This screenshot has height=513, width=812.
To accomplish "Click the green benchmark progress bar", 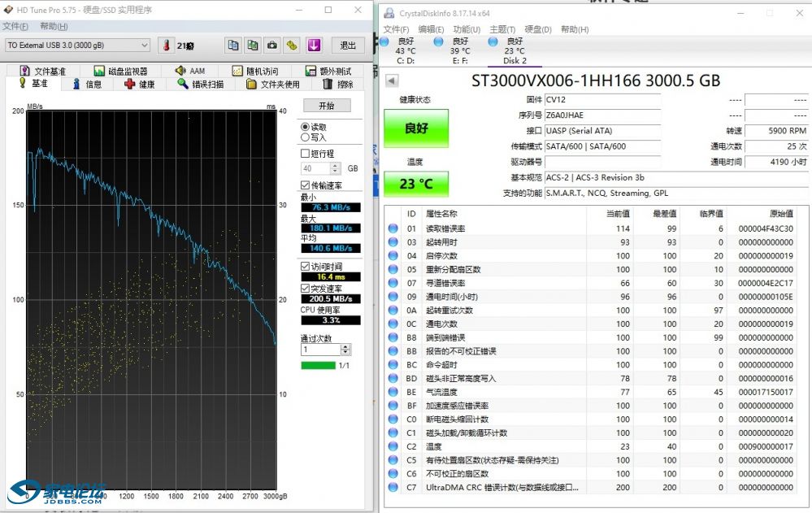I will (319, 365).
